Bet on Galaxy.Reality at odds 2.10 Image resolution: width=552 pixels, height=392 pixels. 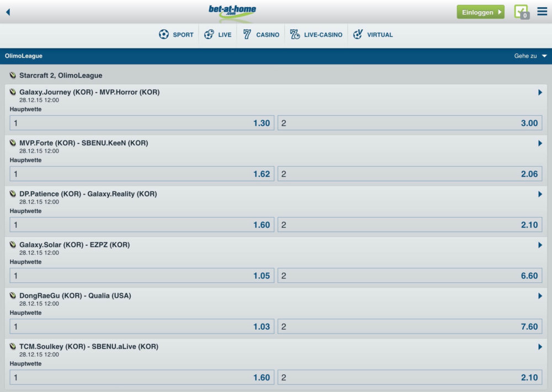point(410,225)
